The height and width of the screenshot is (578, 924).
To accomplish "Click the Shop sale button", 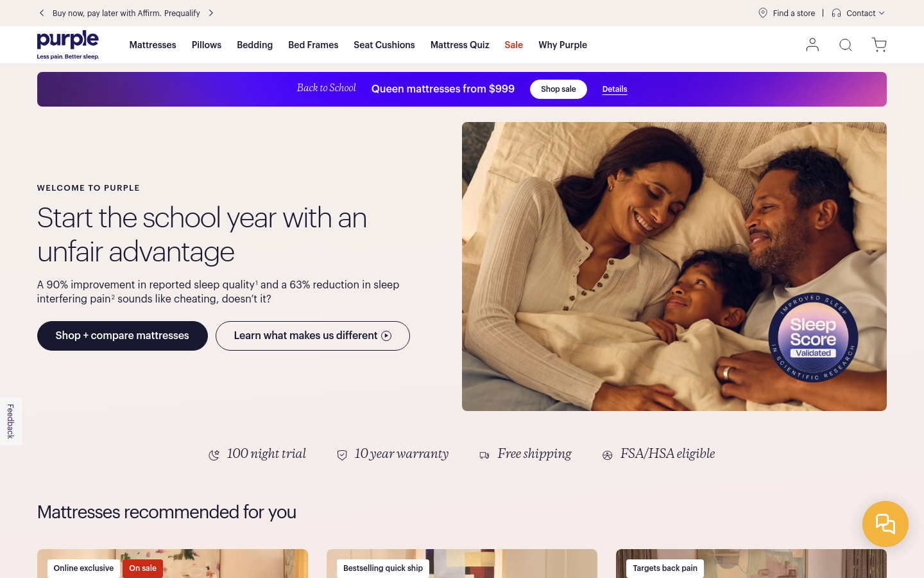I will click(558, 89).
